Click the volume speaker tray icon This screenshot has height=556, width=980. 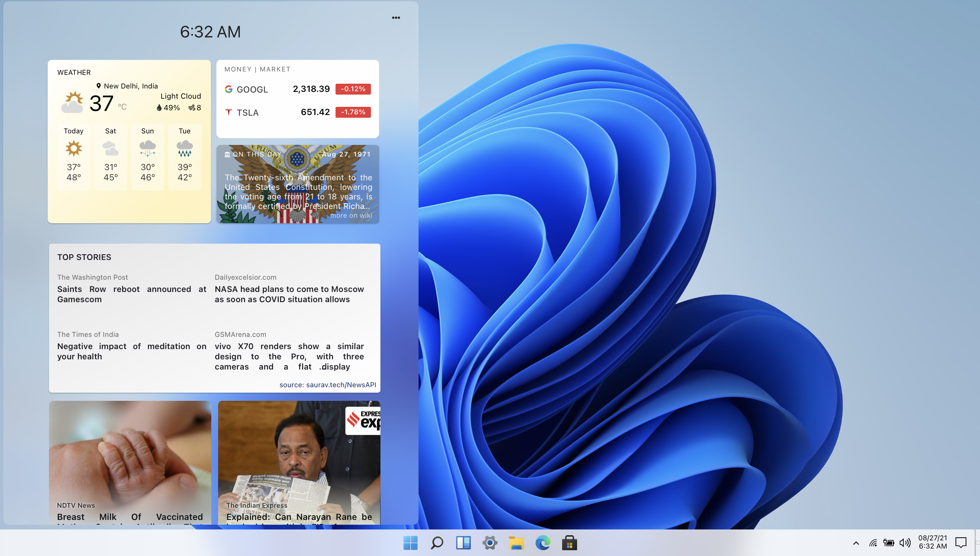click(904, 543)
